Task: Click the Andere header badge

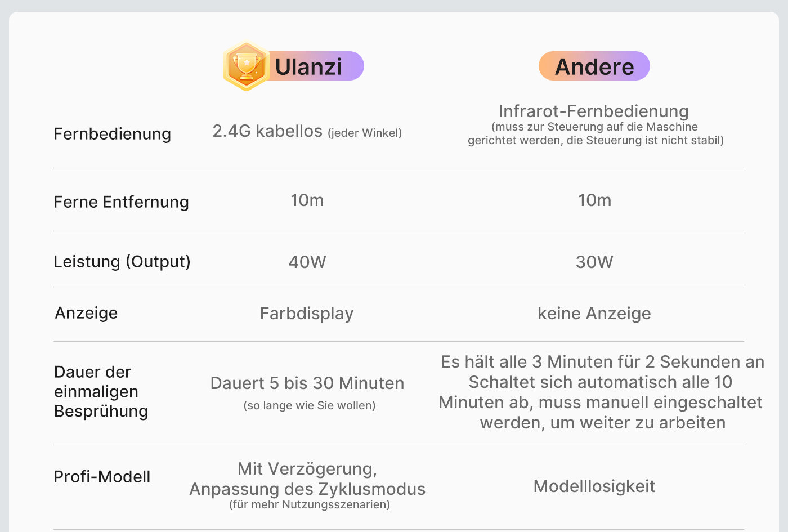Action: [x=594, y=66]
